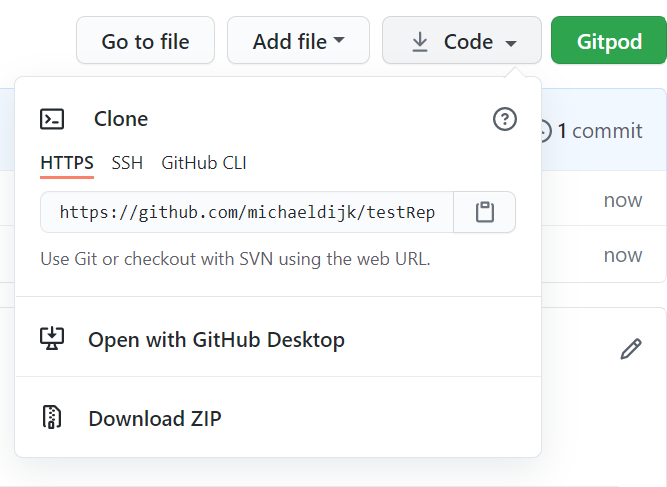Select the Download ZIP label
The height and width of the screenshot is (487, 667).
click(x=155, y=418)
